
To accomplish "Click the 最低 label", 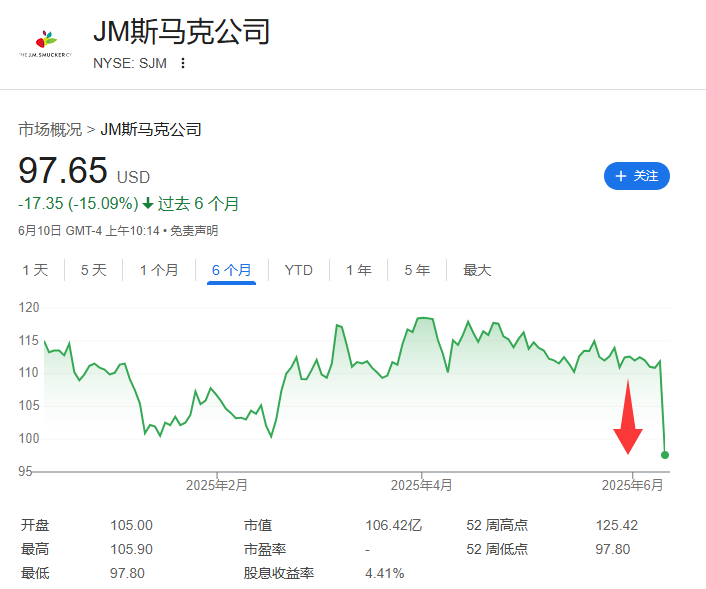I will (x=35, y=573).
